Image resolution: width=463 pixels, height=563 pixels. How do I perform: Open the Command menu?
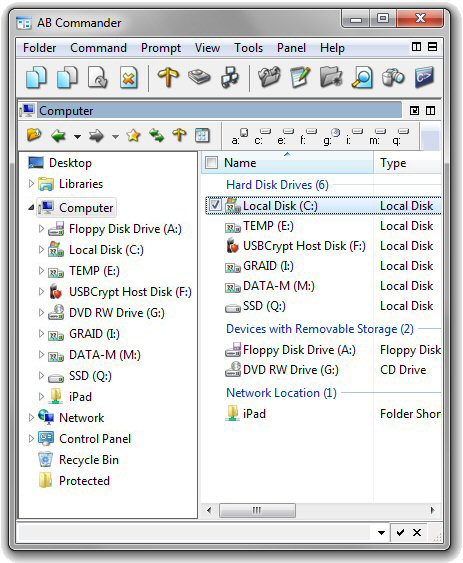[98, 48]
